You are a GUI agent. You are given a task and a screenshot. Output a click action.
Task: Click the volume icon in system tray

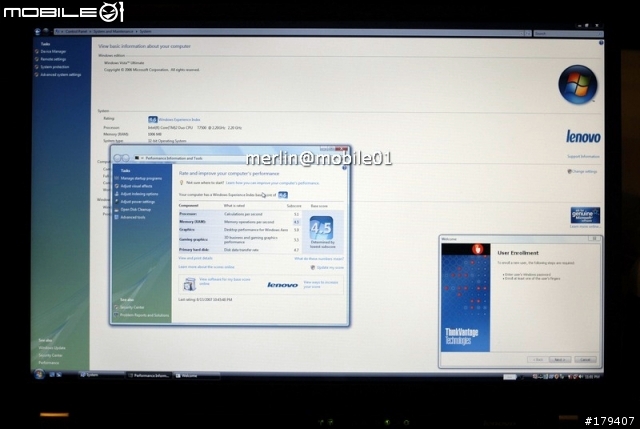coord(580,376)
